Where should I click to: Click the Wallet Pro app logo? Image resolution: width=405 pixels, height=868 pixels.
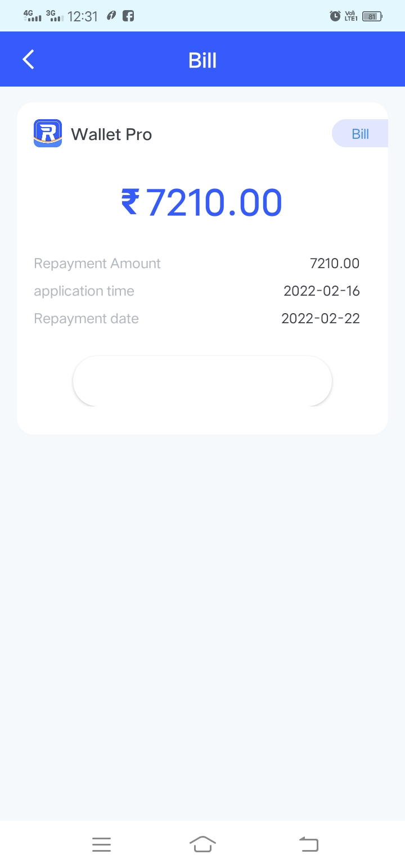pos(48,133)
